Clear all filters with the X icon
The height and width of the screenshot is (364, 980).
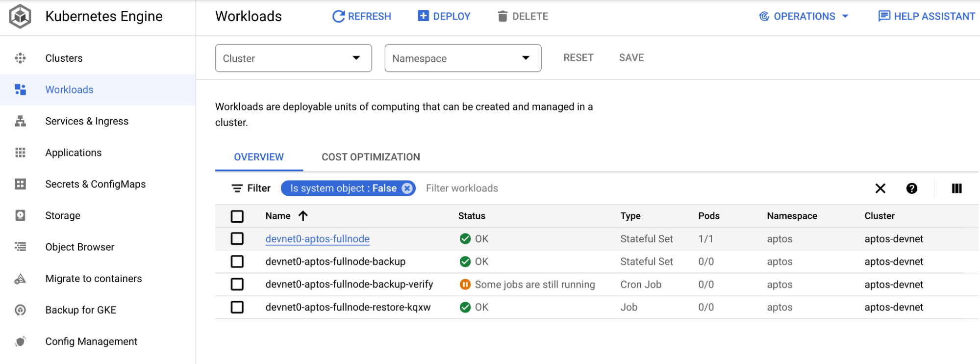pyautogui.click(x=880, y=188)
